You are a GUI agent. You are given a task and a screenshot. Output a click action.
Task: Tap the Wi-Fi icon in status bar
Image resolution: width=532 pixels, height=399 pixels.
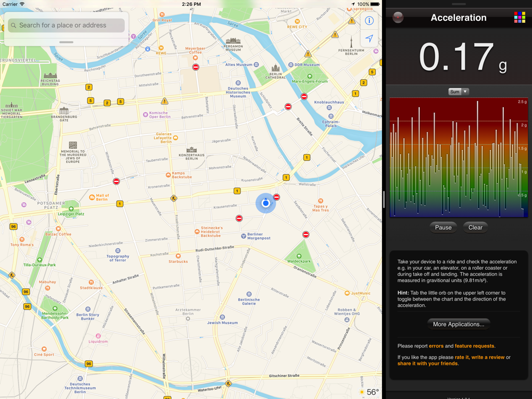tap(22, 4)
